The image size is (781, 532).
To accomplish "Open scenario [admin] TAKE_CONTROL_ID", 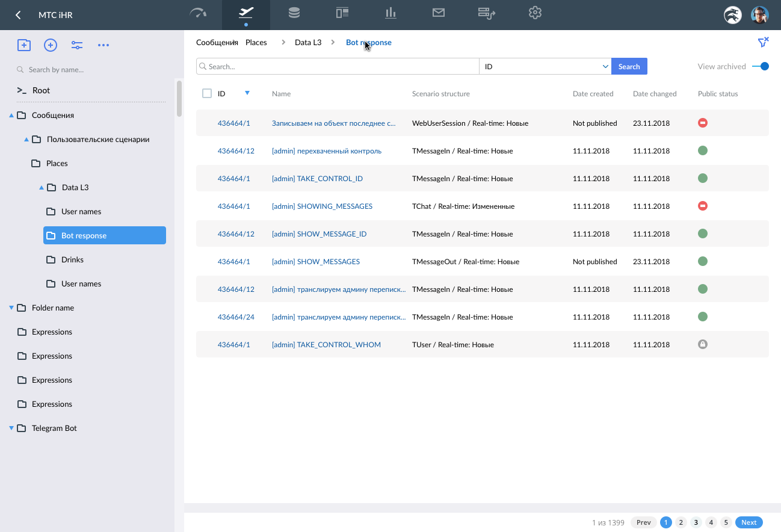I will (x=317, y=179).
